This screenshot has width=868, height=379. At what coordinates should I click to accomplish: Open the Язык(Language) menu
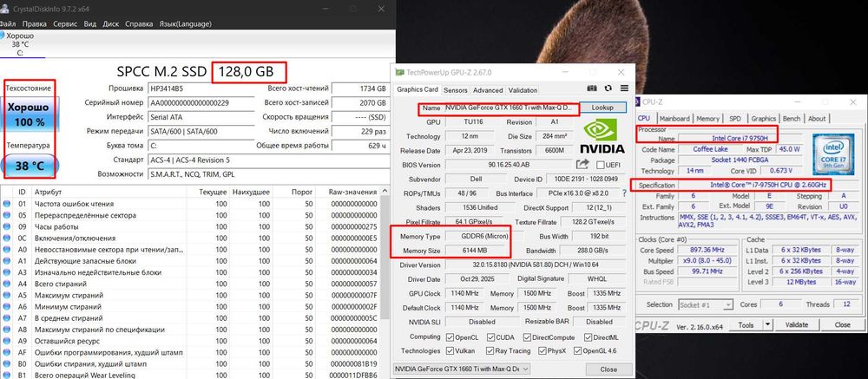[185, 23]
